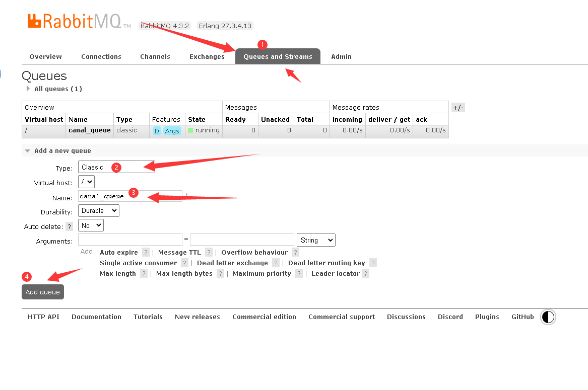This screenshot has width=588, height=390.
Task: Click the Arguments value input field
Action: pyautogui.click(x=242, y=240)
